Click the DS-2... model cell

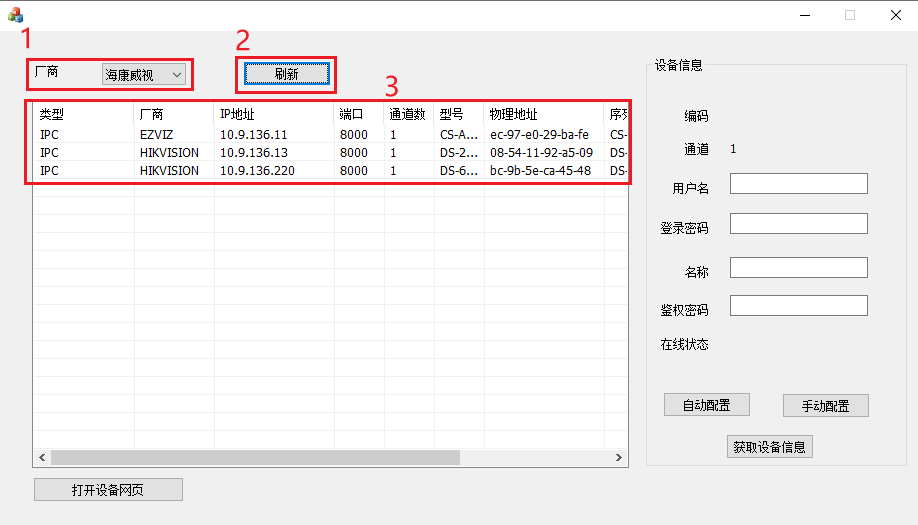tap(459, 153)
